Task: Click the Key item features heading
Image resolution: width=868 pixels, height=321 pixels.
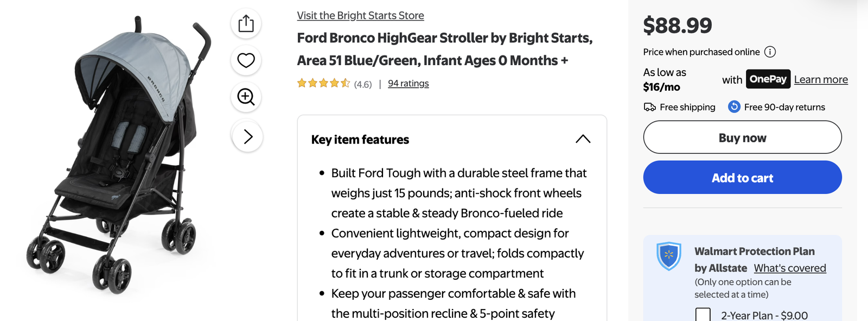Action: [360, 140]
